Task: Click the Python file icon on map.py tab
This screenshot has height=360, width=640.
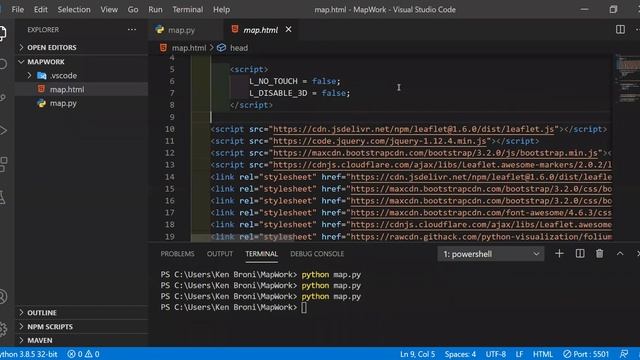Action: click(x=160, y=29)
